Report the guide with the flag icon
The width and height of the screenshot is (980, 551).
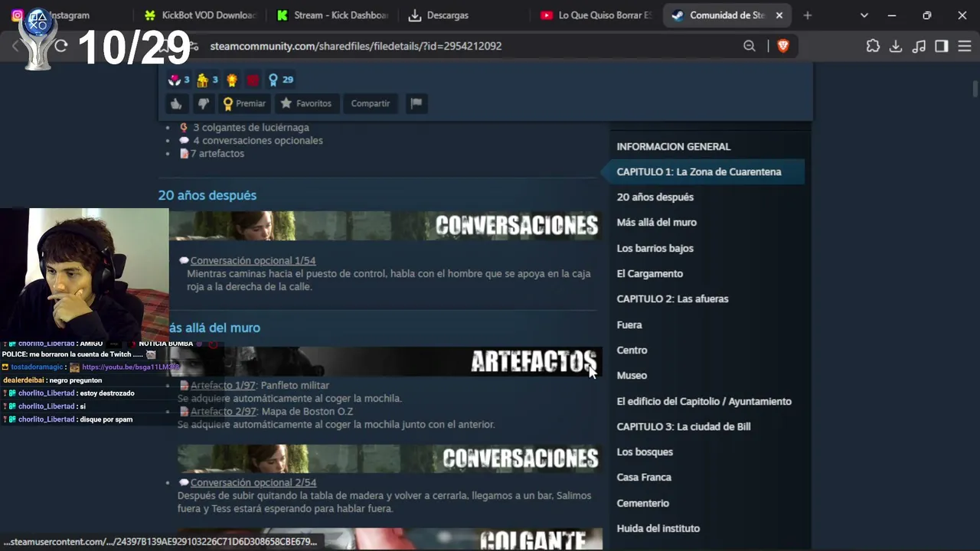[x=416, y=103]
